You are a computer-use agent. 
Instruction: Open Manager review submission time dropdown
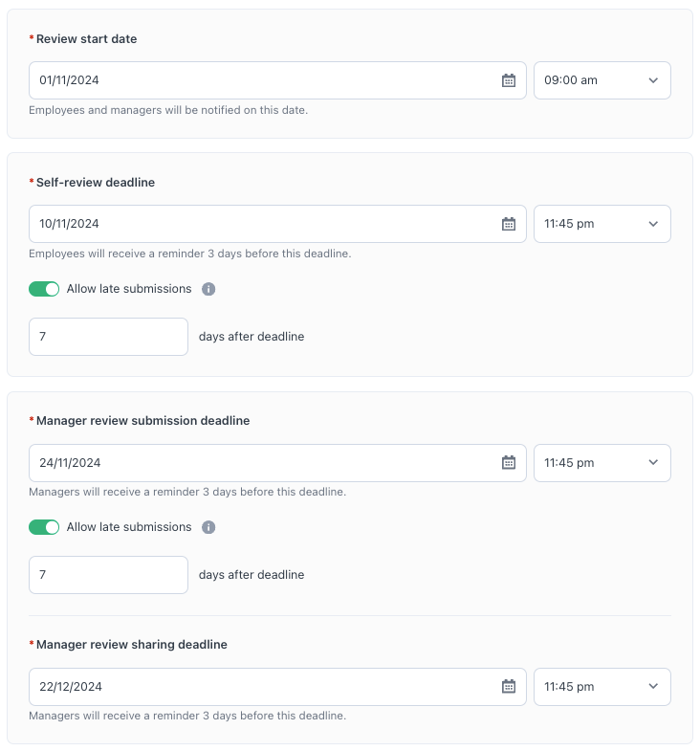pyautogui.click(x=602, y=463)
